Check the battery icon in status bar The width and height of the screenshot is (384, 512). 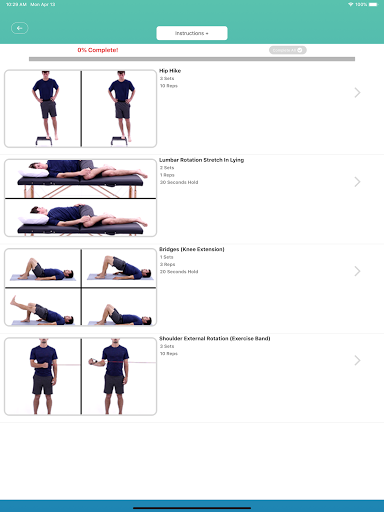tap(373, 4)
